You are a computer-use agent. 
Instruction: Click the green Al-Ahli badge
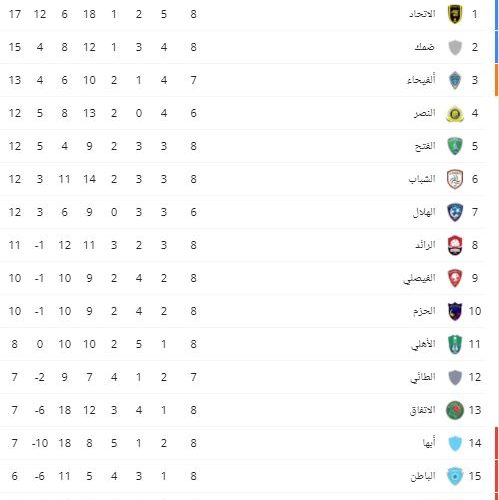455,344
